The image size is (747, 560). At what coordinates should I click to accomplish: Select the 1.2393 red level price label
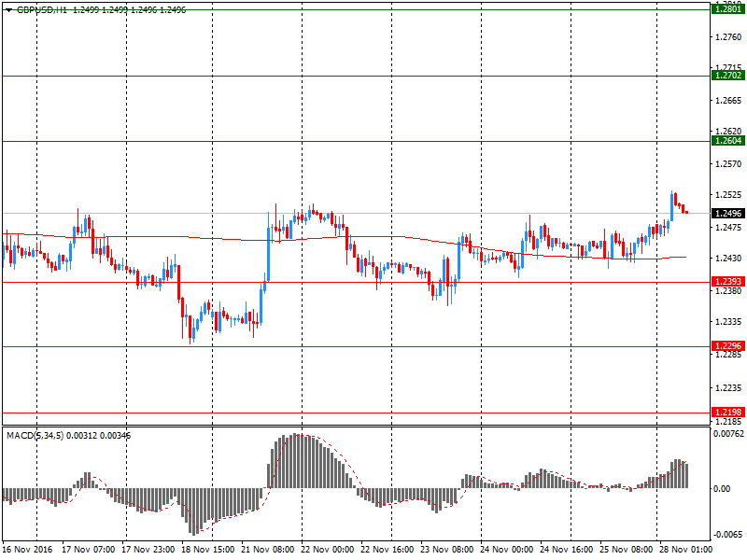[x=728, y=282]
